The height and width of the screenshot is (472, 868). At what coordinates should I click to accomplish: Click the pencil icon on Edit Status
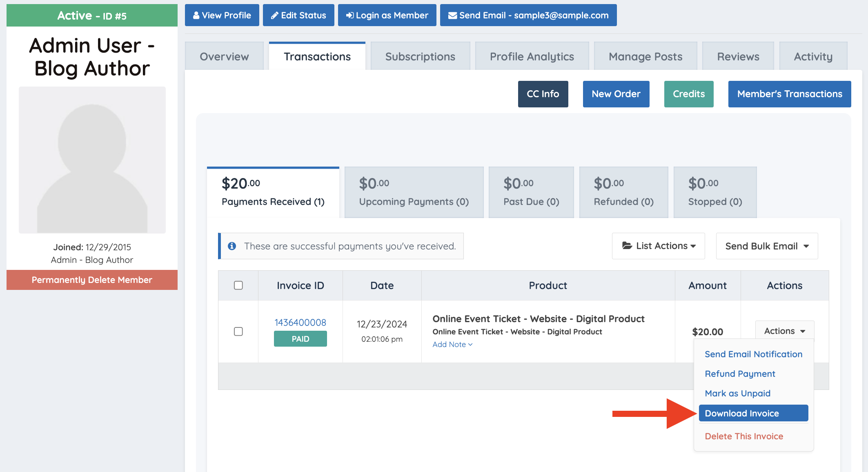(x=275, y=16)
